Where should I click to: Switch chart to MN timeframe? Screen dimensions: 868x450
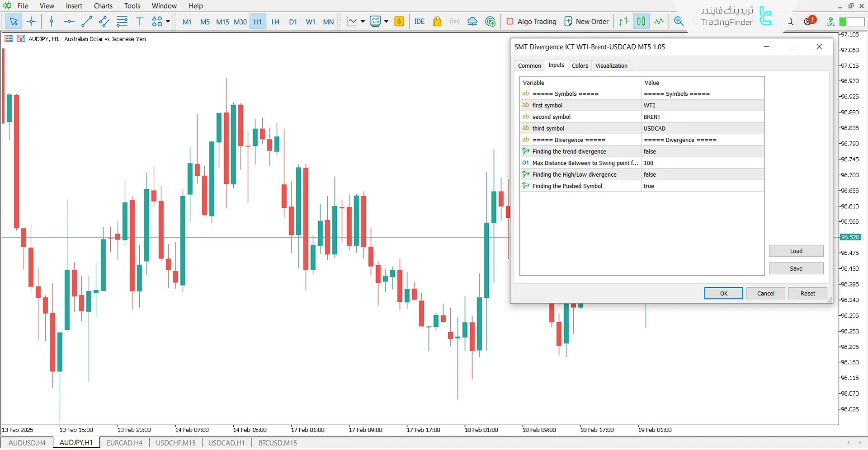pos(329,22)
